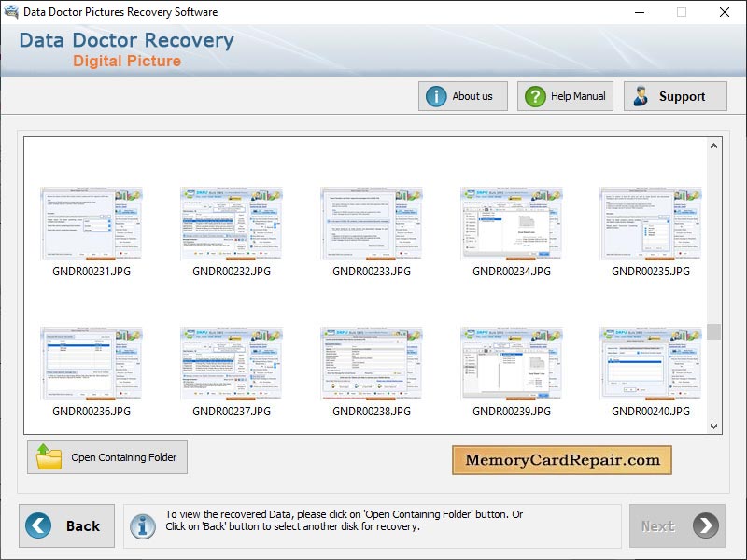Contact Support via the Support button

674,95
